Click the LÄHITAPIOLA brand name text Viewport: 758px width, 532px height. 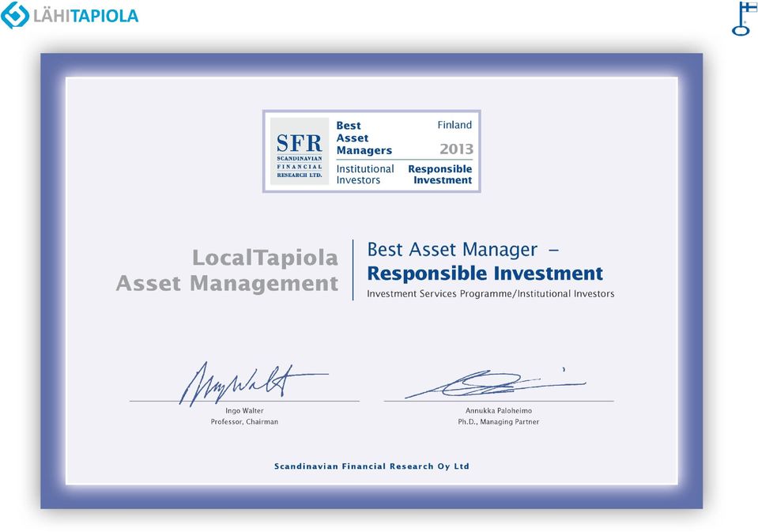85,16
